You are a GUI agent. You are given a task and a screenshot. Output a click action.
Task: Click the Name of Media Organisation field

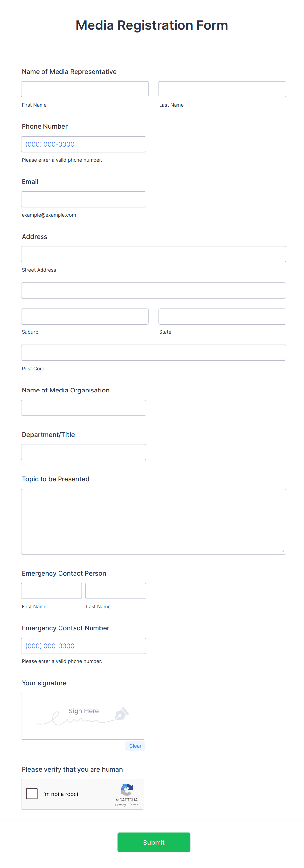coord(83,408)
